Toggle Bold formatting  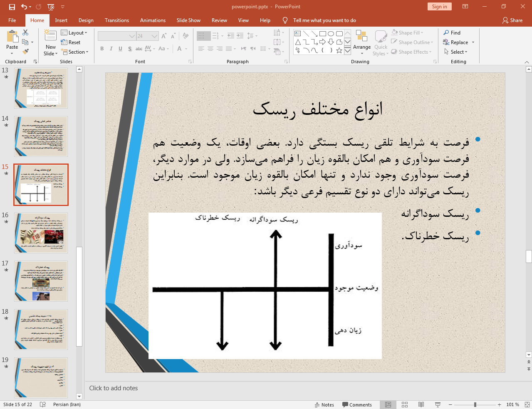102,49
